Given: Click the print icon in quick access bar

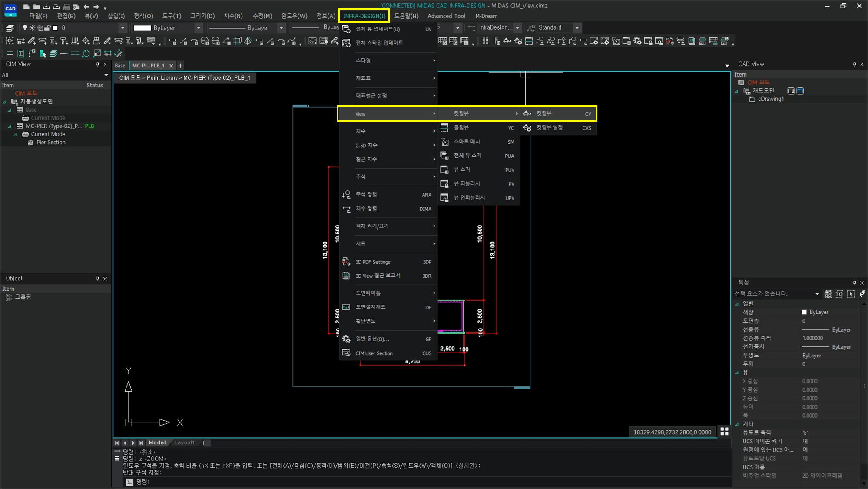Looking at the screenshot, I should (66, 7).
